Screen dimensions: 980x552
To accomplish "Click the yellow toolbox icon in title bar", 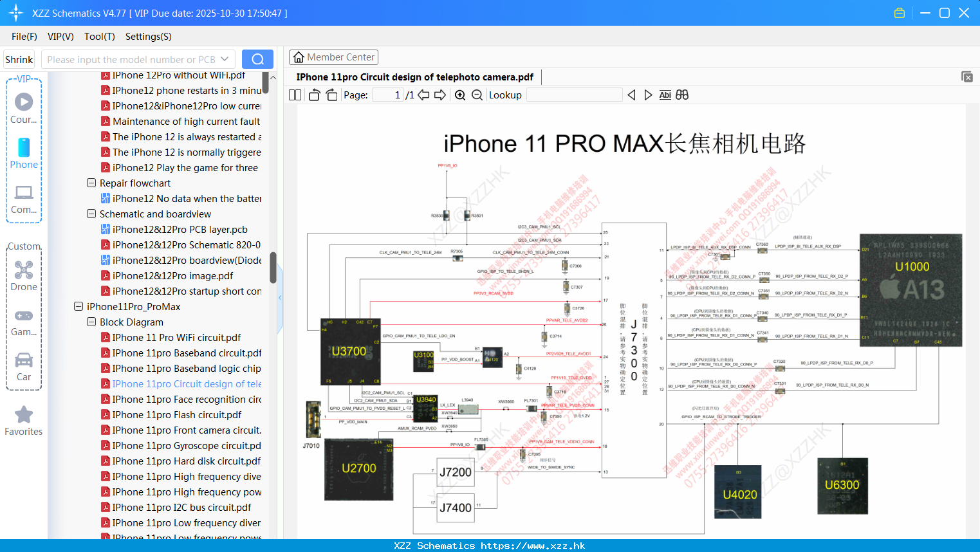I will 900,13.
